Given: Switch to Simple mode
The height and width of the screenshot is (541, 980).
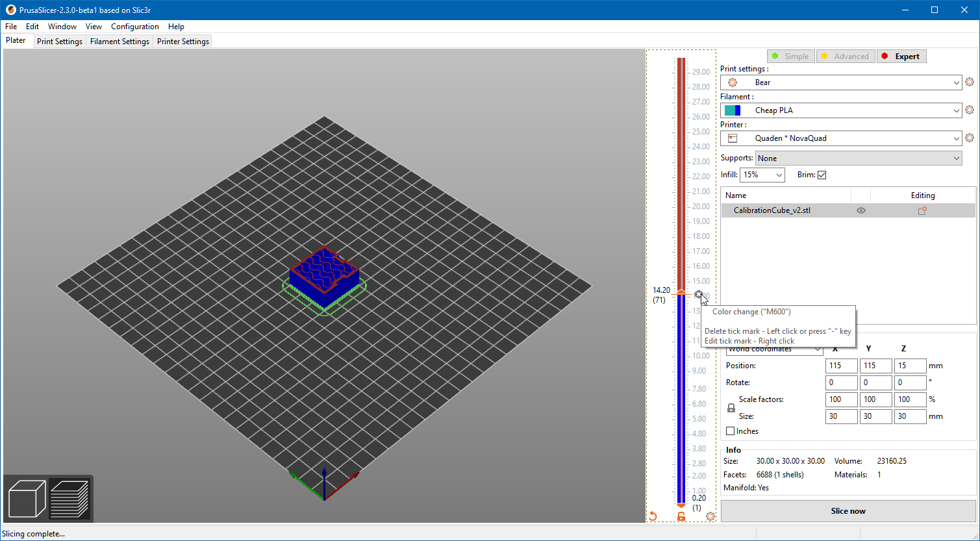Looking at the screenshot, I should point(790,57).
